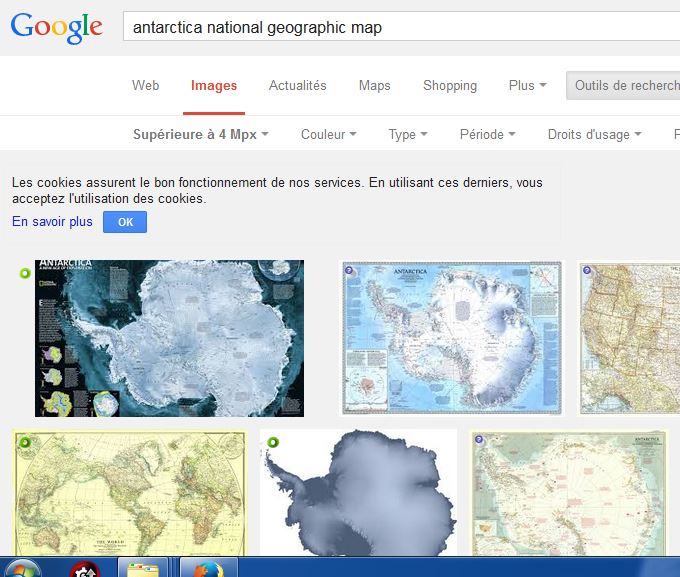
Task: Open the Plus menu
Action: 527,85
